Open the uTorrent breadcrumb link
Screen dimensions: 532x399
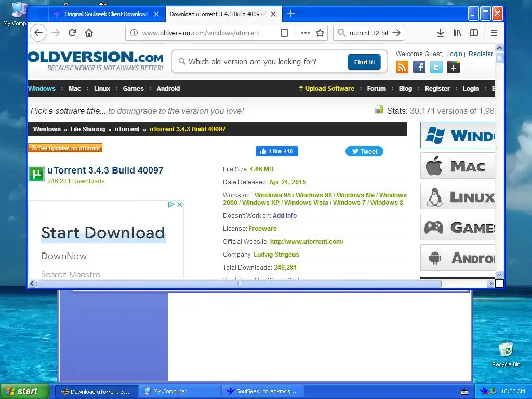tap(127, 129)
